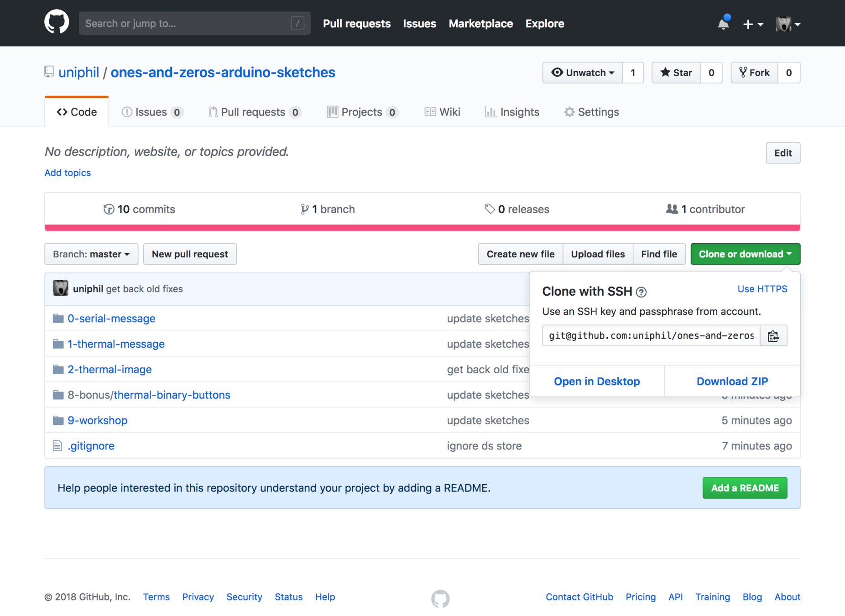Click the committer avatar thumbnail
The height and width of the screenshot is (616, 845).
[x=60, y=288]
